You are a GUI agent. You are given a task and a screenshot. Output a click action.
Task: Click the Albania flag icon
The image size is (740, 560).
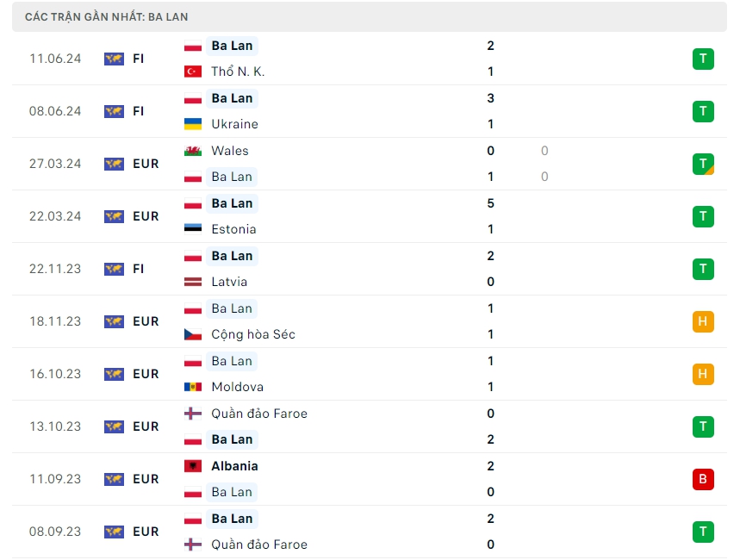[193, 466]
